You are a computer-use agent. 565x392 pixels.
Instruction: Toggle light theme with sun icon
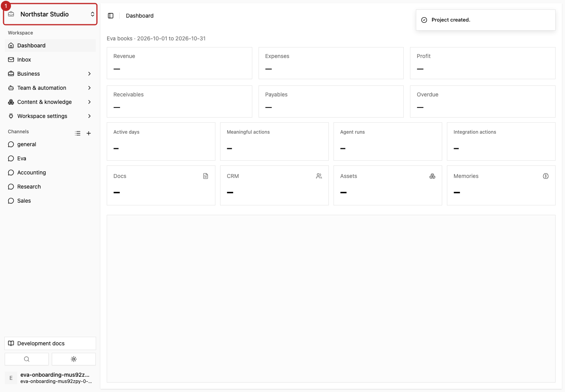pyautogui.click(x=74, y=359)
